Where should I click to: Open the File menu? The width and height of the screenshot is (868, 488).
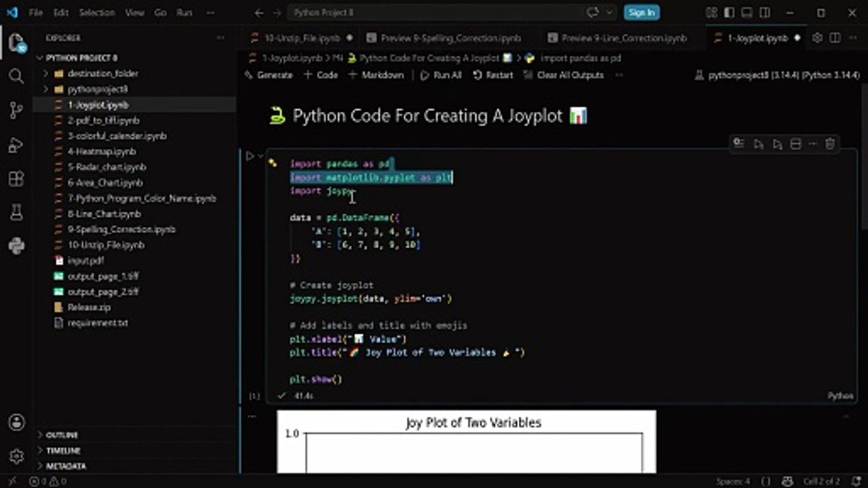click(35, 12)
